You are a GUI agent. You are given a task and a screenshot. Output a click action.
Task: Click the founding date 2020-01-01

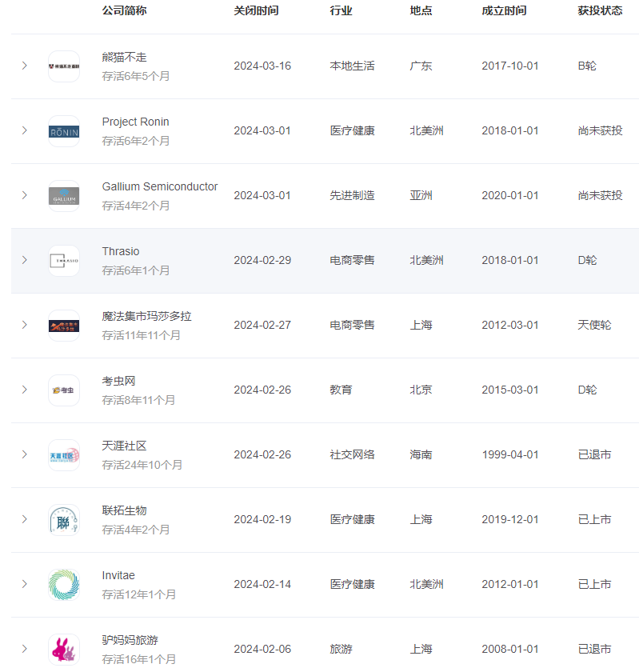[510, 195]
